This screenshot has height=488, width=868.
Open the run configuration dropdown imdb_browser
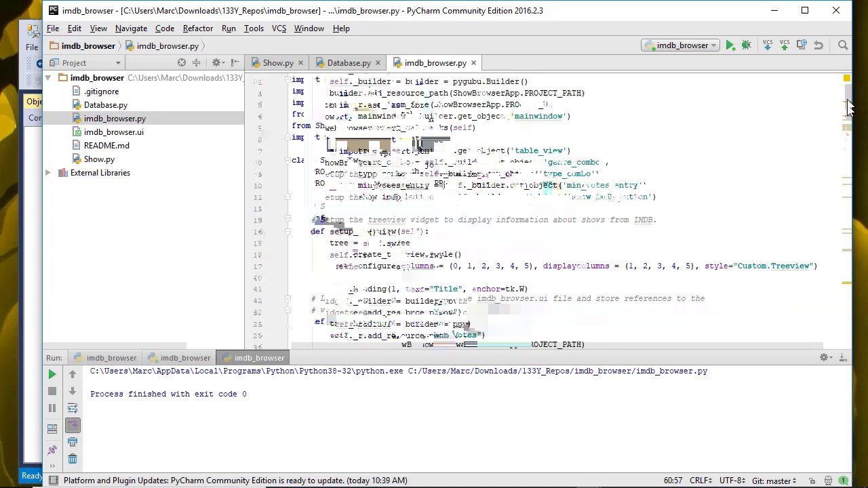[x=681, y=45]
